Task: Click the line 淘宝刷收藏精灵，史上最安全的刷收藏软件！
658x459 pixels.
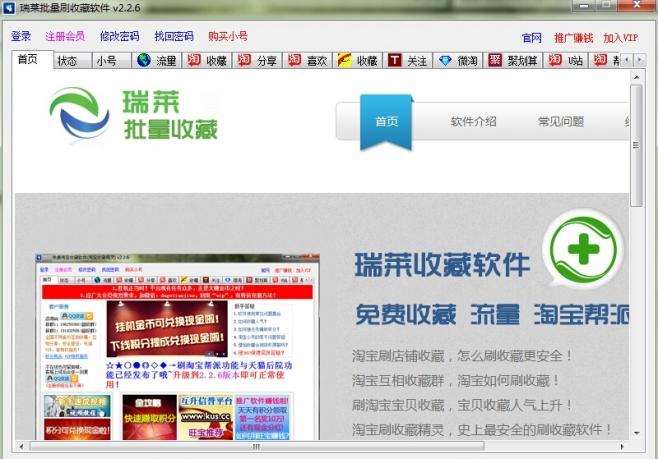Action: click(483, 430)
